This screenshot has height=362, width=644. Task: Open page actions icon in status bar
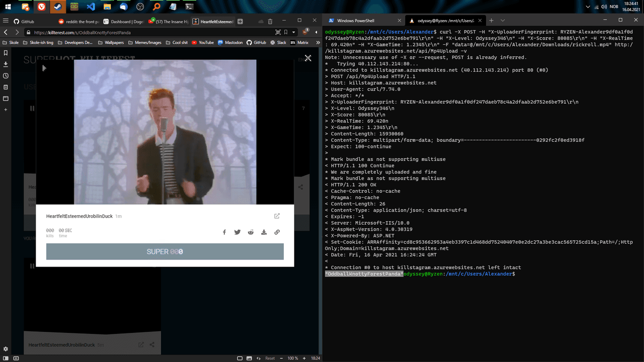tap(259, 358)
